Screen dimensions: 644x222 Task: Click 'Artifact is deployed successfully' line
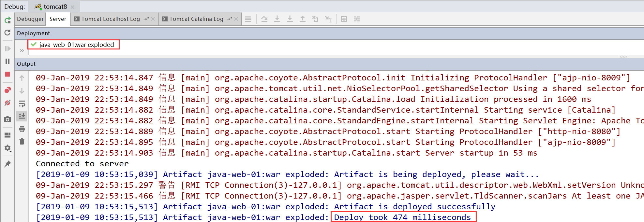[415, 206]
